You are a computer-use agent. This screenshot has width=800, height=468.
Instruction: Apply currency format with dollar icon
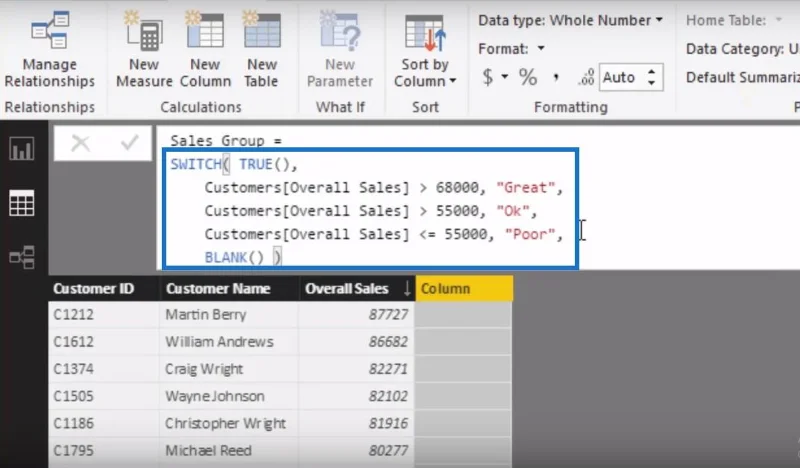[488, 77]
